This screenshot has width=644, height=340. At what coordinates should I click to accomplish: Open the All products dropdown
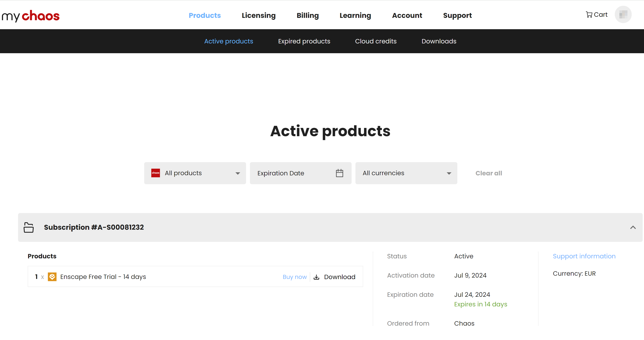click(195, 173)
